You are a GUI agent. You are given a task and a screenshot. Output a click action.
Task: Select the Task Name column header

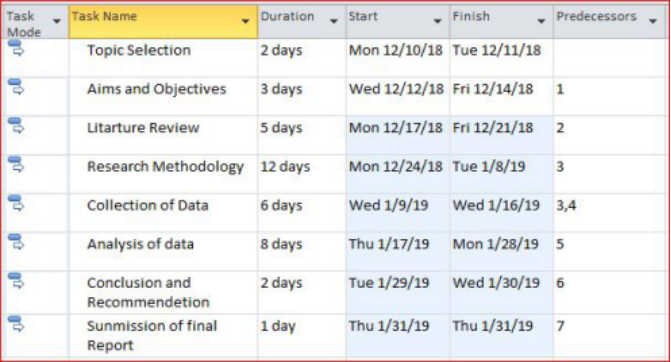(163, 22)
